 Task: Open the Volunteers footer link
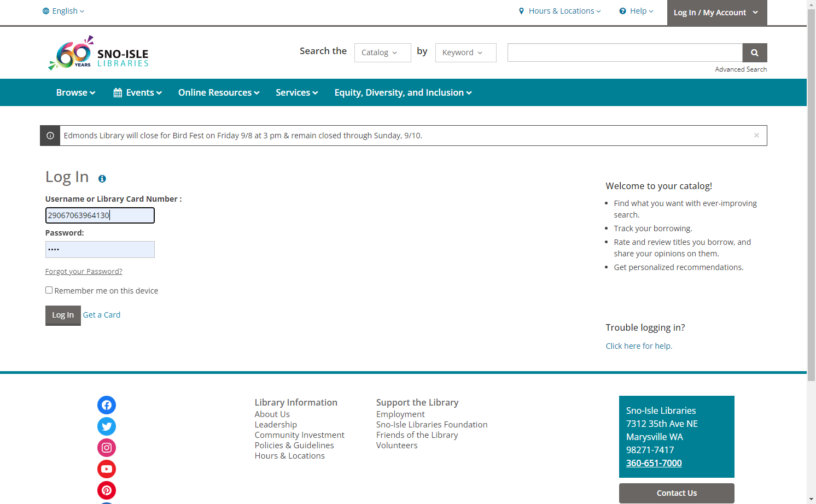pos(397,446)
